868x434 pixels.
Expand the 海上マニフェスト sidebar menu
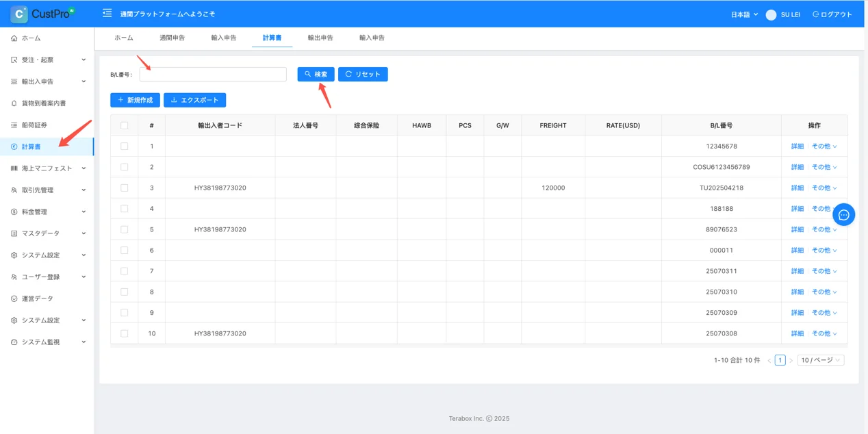tap(84, 168)
